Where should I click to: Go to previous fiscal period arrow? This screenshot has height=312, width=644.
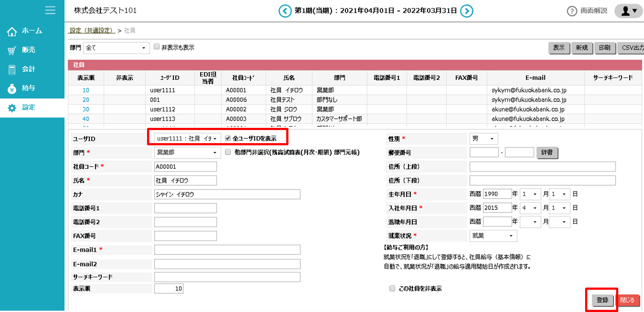[285, 11]
